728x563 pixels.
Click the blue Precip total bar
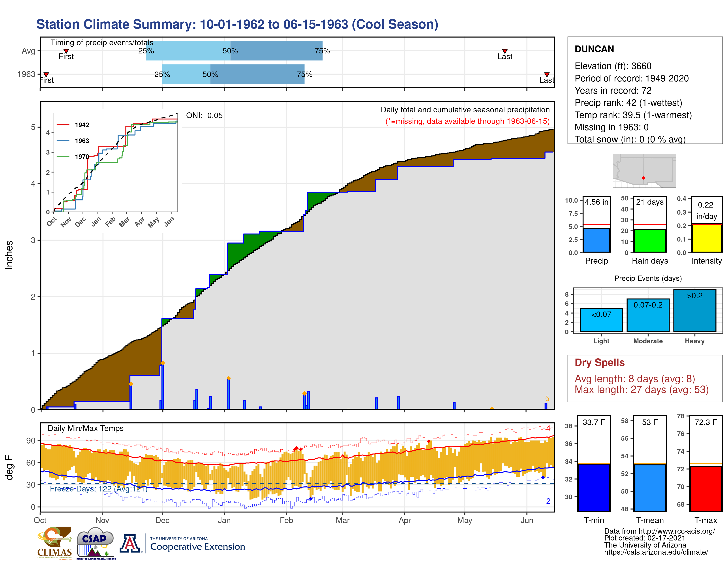click(x=597, y=240)
